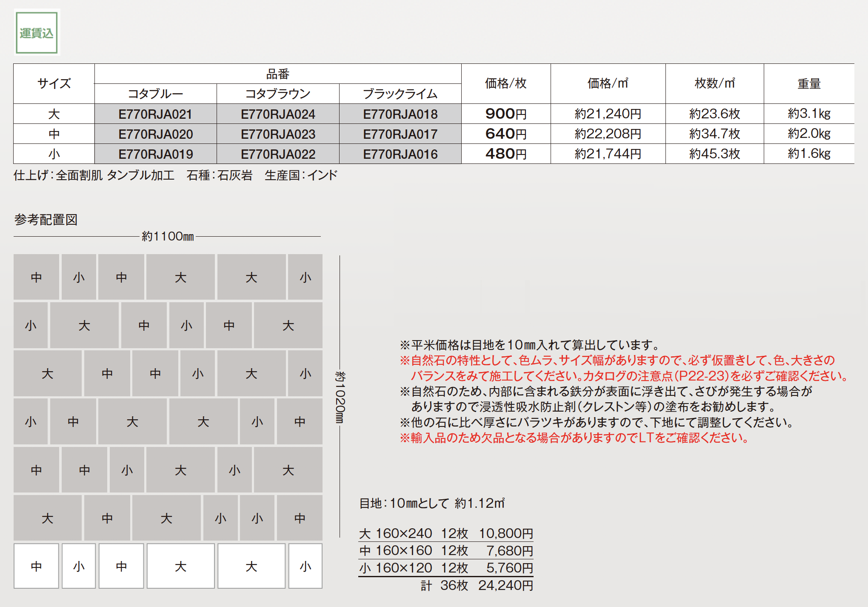Click the 約3.1kg weight cell
This screenshot has width=868, height=607.
point(809,114)
